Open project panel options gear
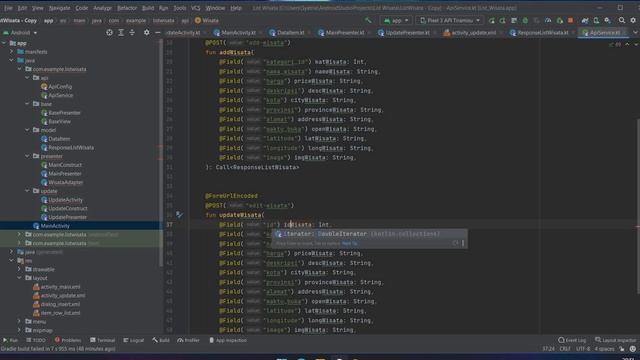Screen dimensions: 640x360 147,33
